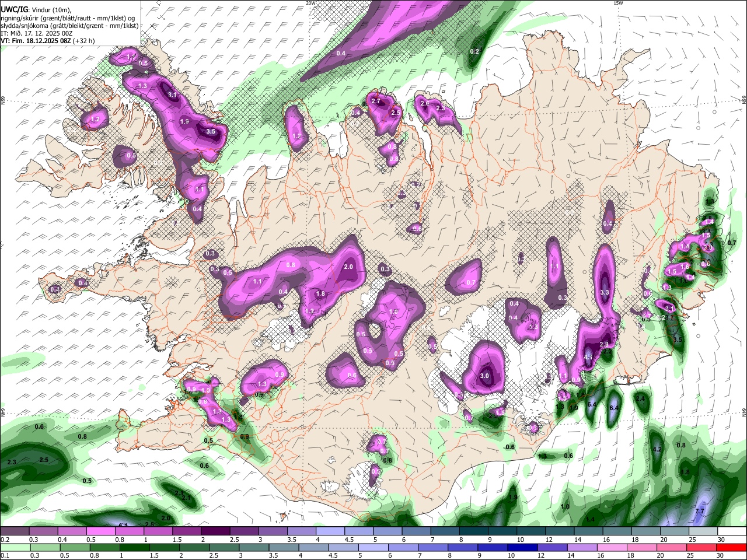Screen dimensions: 747x560
Task: Click the '3.3' snowfall value on the map
Action: click(605, 293)
